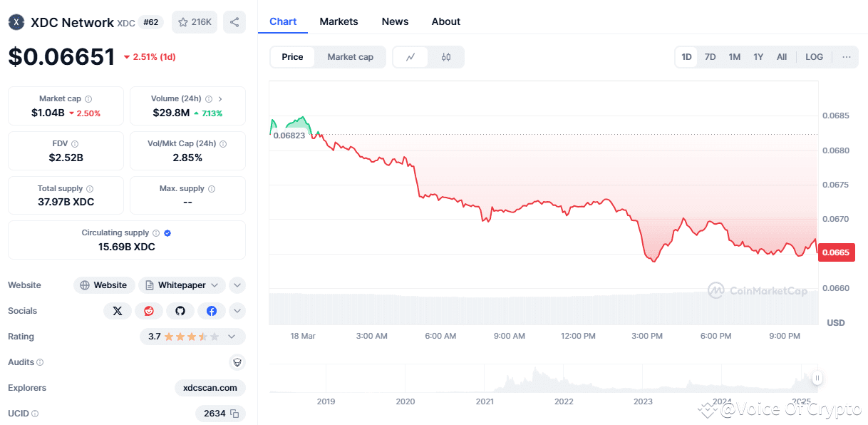Switch to the About tab
This screenshot has height=425, width=868.
pos(446,21)
